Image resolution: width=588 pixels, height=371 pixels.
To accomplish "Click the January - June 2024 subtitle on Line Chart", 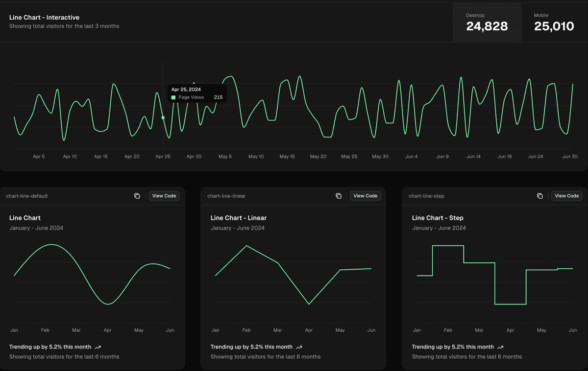I will click(x=35, y=228).
